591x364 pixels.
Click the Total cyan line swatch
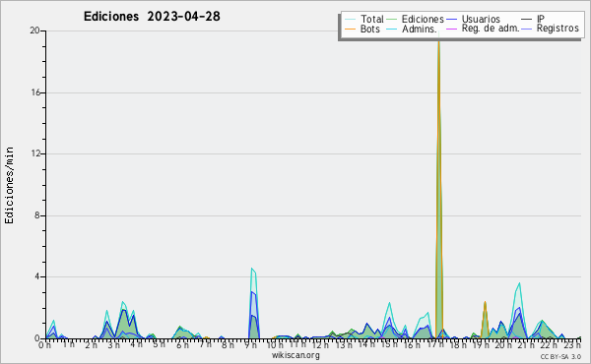coord(350,20)
